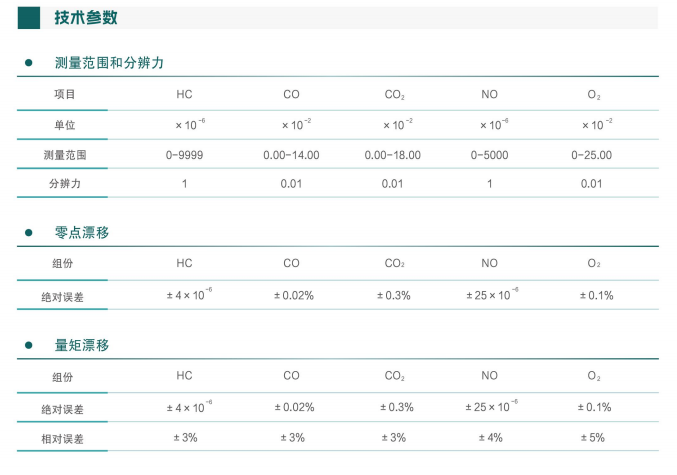Viewport: 677px width, 475px height.
Task: Click the bullet before 零点漂移
Action: click(x=28, y=233)
